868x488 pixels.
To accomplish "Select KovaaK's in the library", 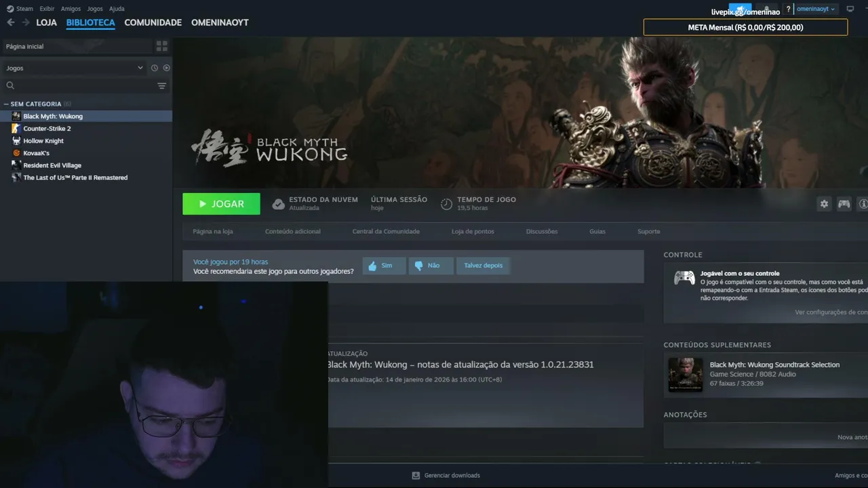I will (x=86, y=153).
